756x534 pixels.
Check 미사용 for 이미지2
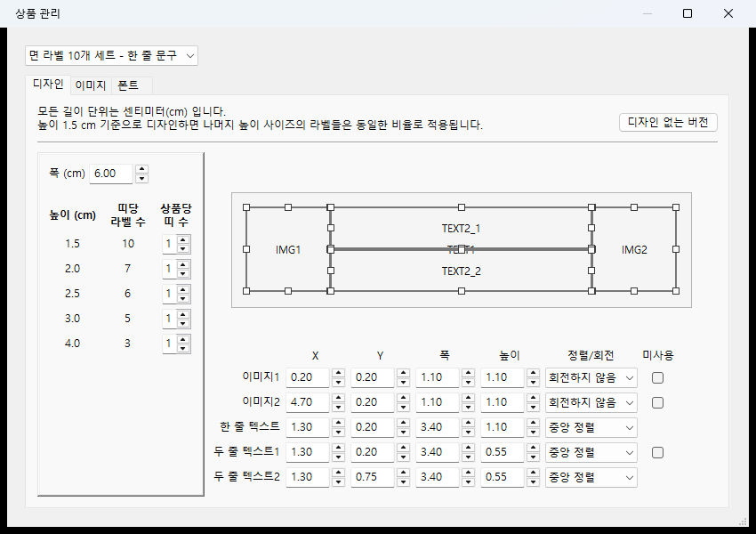pyautogui.click(x=657, y=403)
